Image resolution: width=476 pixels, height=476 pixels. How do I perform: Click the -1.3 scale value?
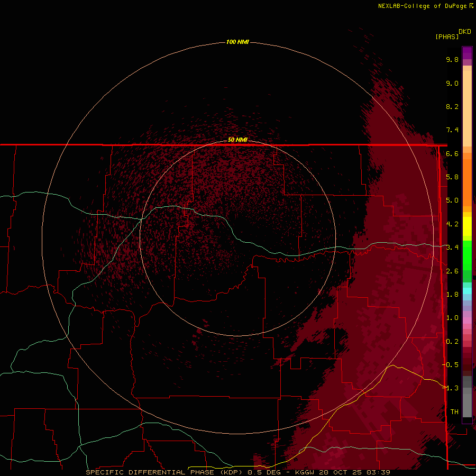(451, 388)
